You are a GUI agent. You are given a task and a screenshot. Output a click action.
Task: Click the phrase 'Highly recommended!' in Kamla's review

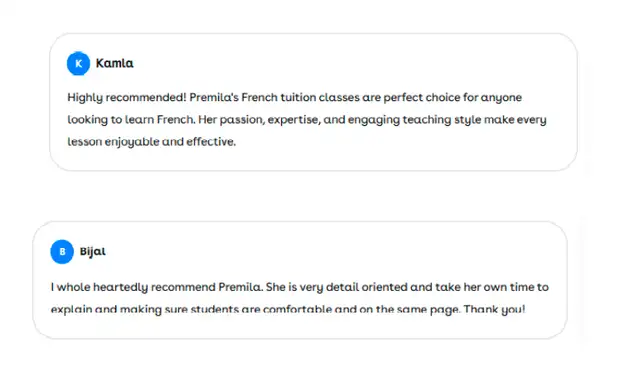coord(127,98)
